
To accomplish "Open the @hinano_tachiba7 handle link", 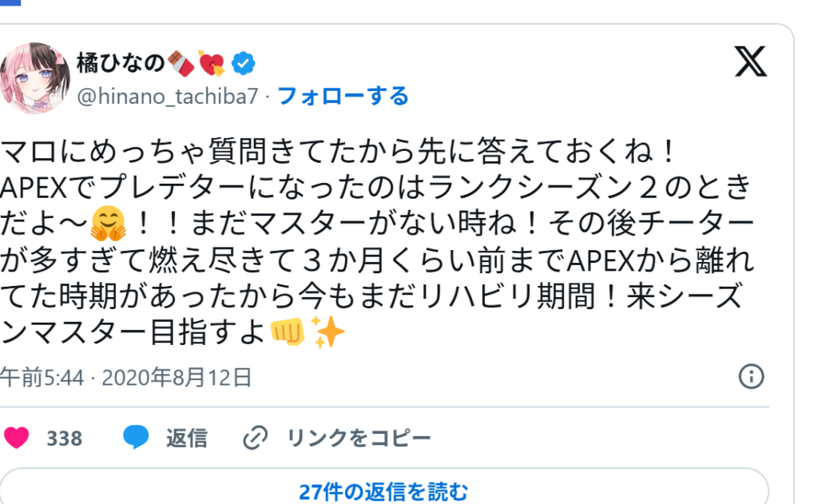I will click(168, 97).
